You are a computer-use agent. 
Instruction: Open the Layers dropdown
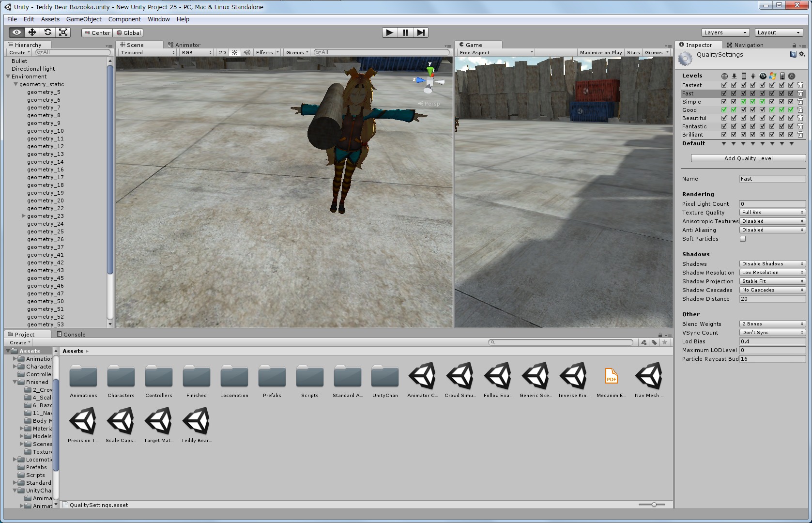click(725, 32)
